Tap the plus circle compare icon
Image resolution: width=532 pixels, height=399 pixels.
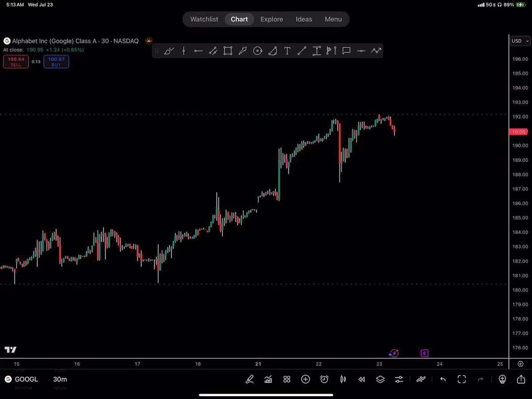[x=305, y=379]
